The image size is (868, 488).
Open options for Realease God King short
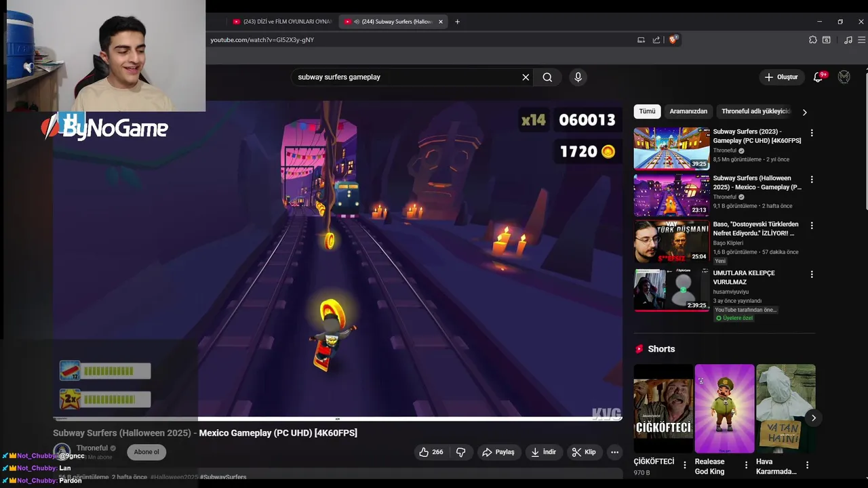747,465
